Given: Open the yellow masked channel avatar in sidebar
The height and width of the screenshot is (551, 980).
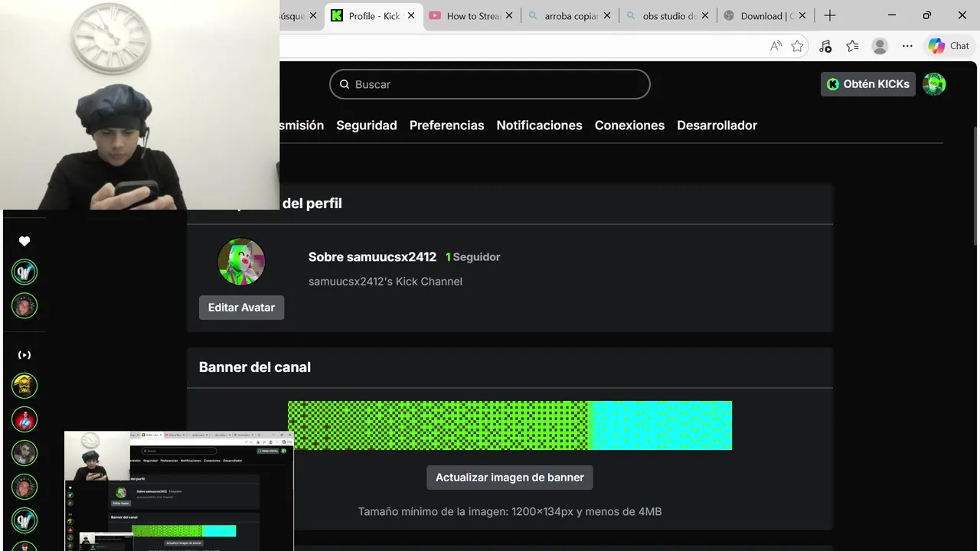Looking at the screenshot, I should pyautogui.click(x=24, y=386).
